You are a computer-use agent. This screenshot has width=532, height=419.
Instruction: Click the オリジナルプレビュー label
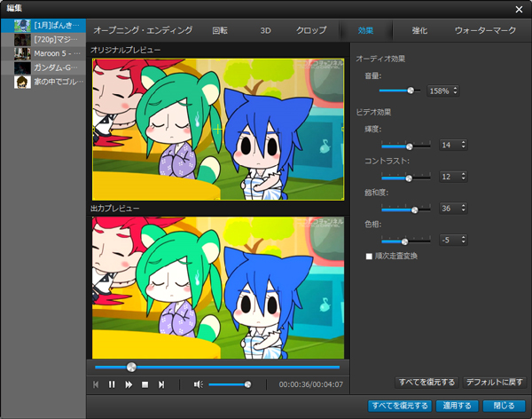pos(126,50)
